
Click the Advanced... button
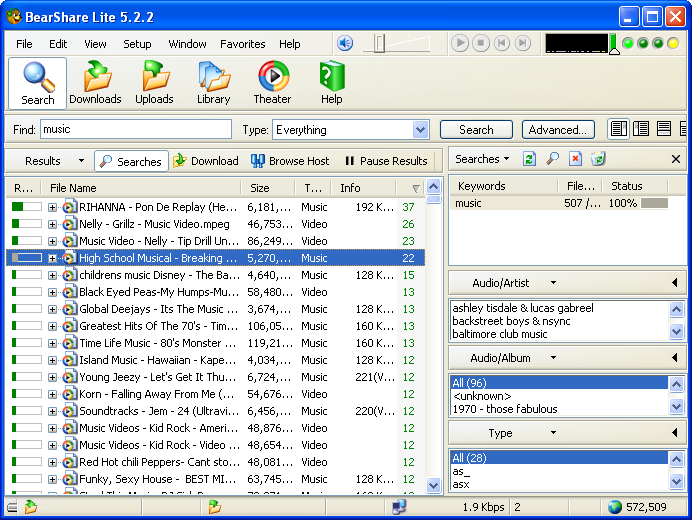[558, 130]
